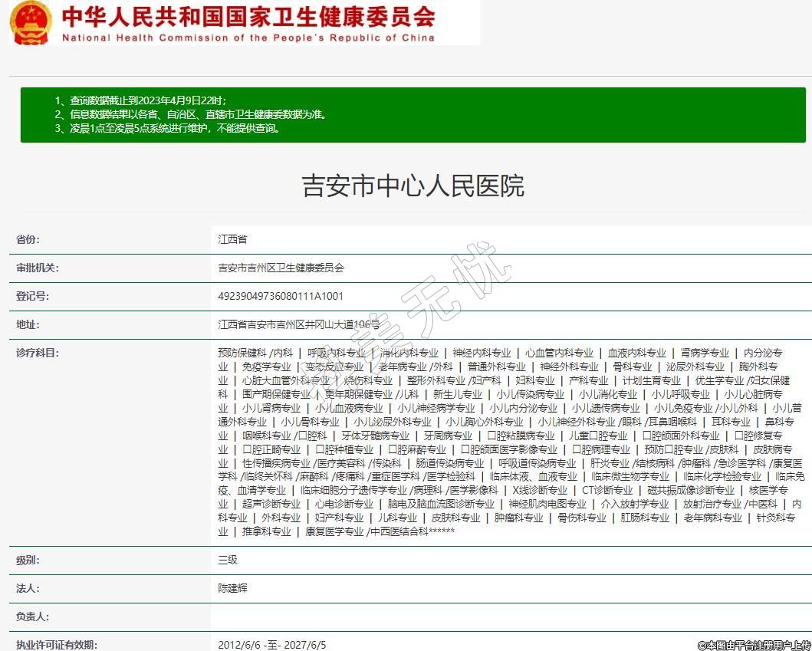Select the 省份 row label
Screen dimensions: 812x651
tap(28, 239)
